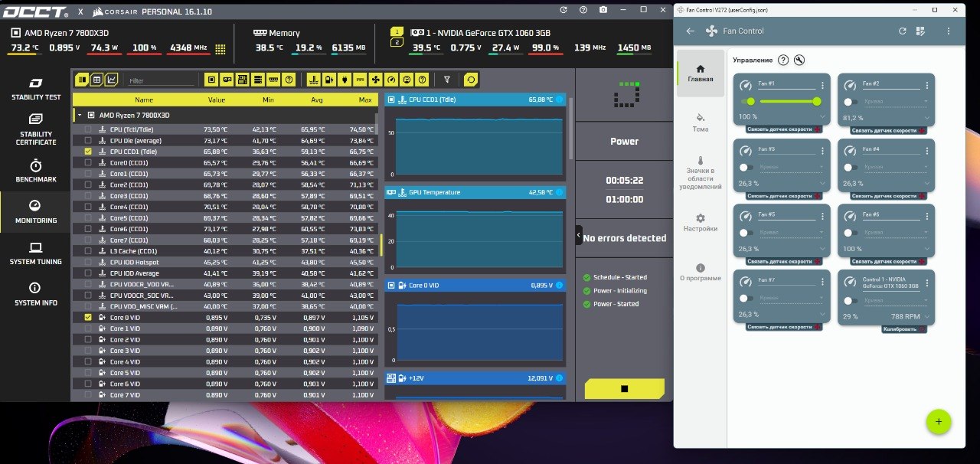
Task: Click the funnel filter icon in OCCT toolbar
Action: (447, 79)
